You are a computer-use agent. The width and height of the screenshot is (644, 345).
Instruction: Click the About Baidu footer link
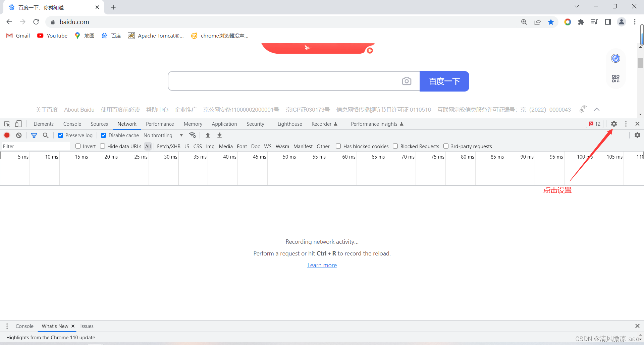79,110
